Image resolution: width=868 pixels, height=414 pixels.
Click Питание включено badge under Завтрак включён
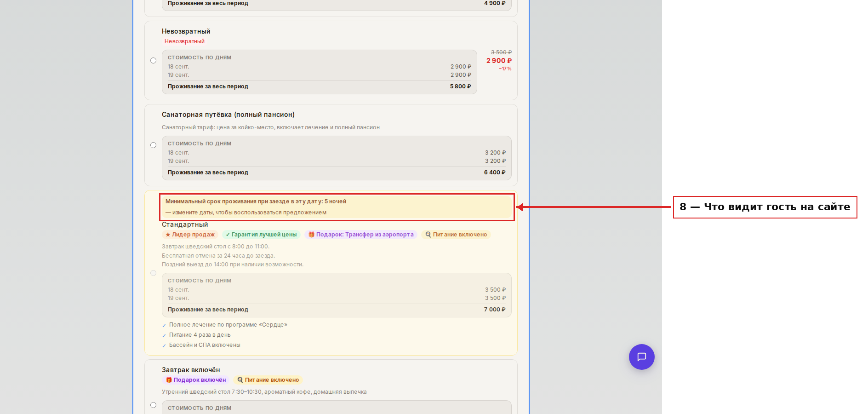268,380
